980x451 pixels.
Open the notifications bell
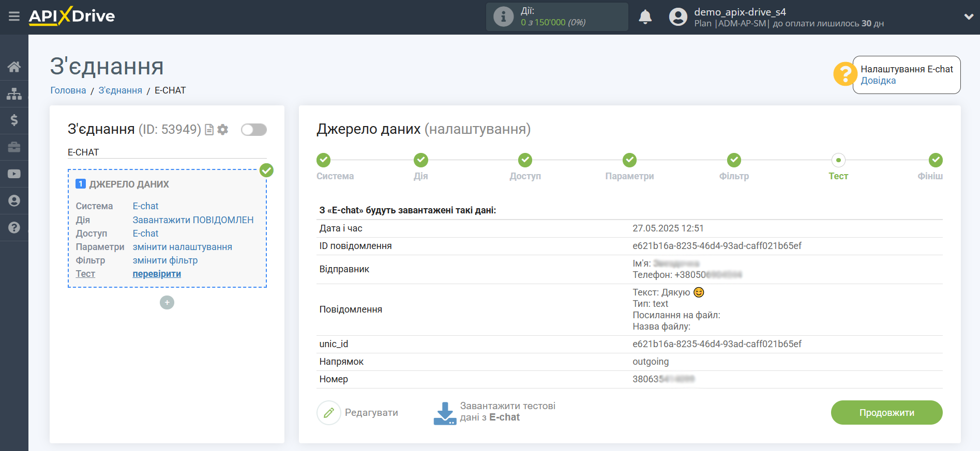tap(645, 17)
